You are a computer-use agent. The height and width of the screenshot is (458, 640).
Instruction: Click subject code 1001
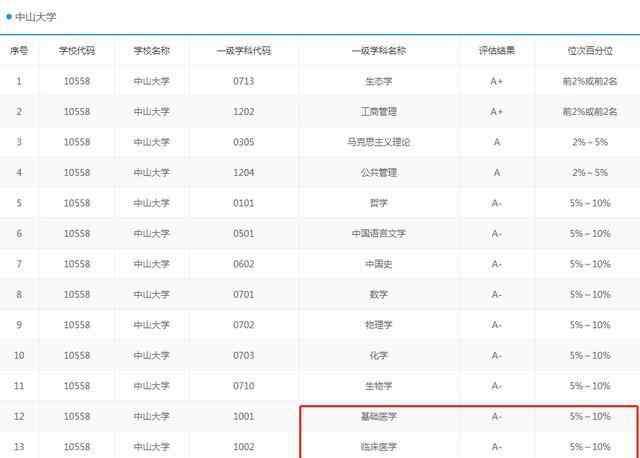pos(244,416)
